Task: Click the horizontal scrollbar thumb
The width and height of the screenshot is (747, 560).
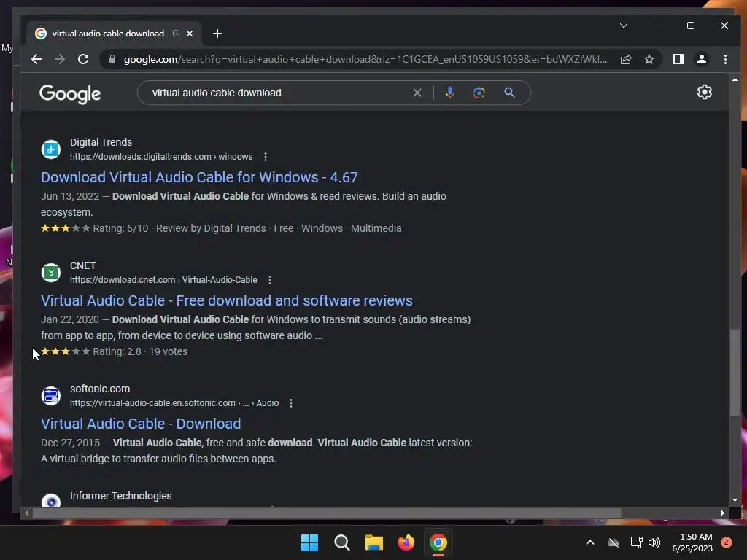Action: click(327, 513)
